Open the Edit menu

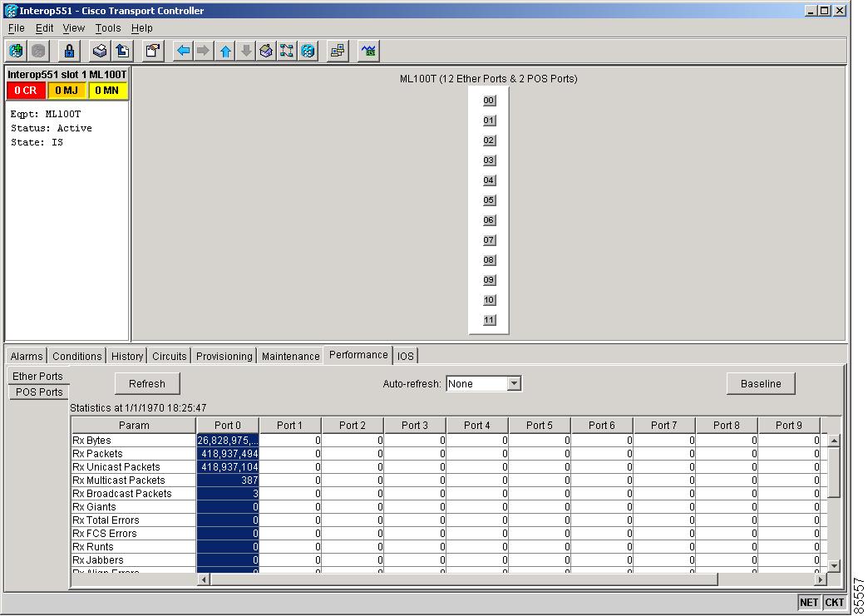(x=44, y=27)
